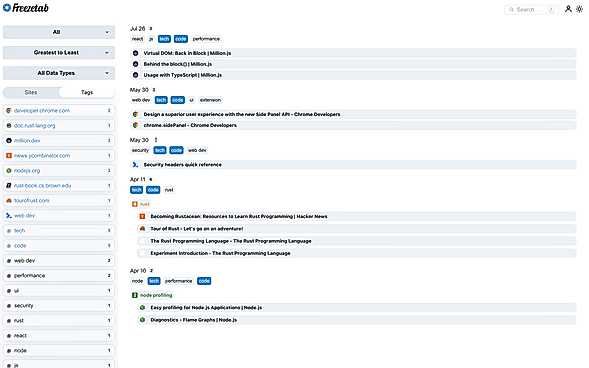Click the web.dev icon next to Security headers
Viewport: 589px width, 368px height.
pos(136,164)
